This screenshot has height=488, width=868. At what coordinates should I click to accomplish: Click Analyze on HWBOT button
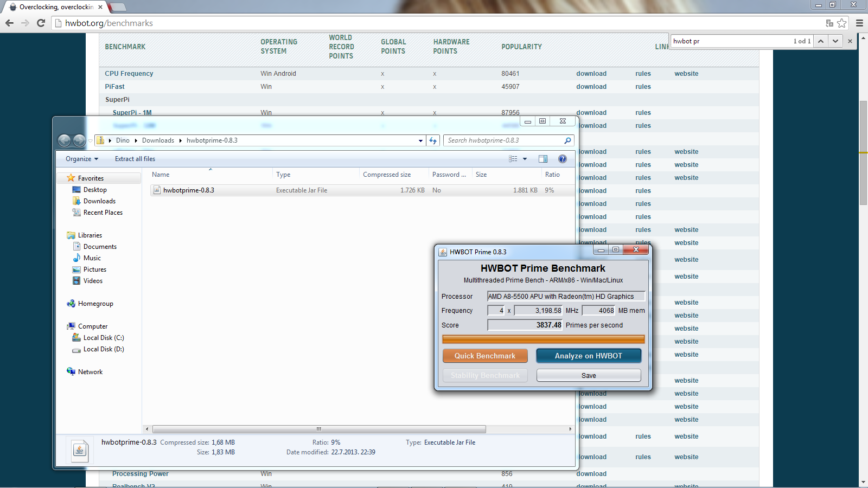(x=589, y=356)
